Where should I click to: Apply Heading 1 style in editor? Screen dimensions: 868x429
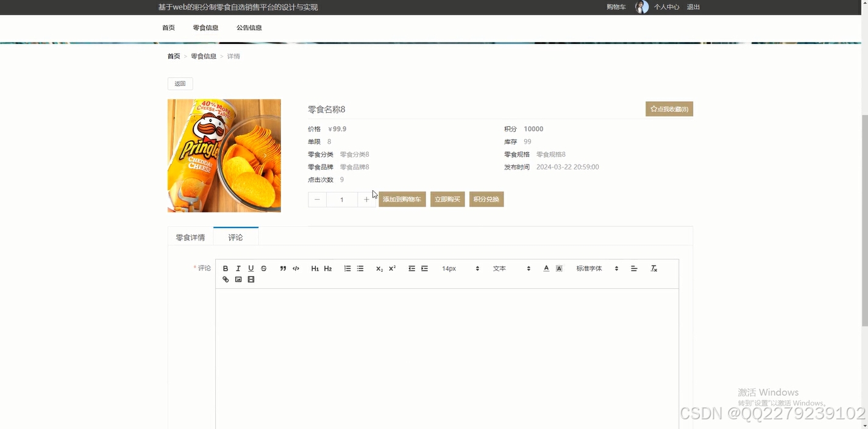pos(315,268)
